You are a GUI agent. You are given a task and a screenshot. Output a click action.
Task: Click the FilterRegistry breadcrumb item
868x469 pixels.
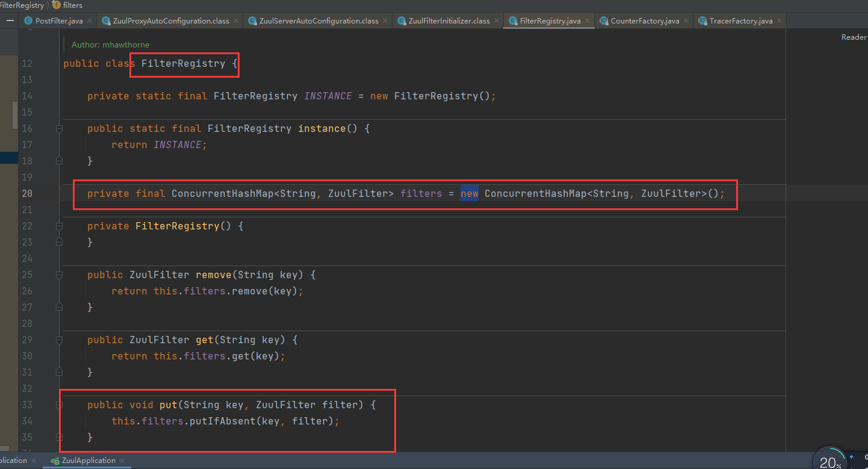(x=22, y=5)
